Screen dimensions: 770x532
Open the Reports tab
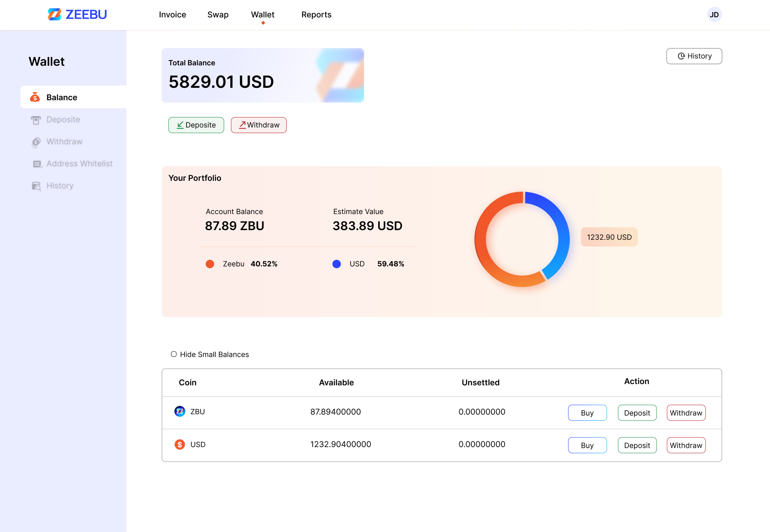click(316, 15)
